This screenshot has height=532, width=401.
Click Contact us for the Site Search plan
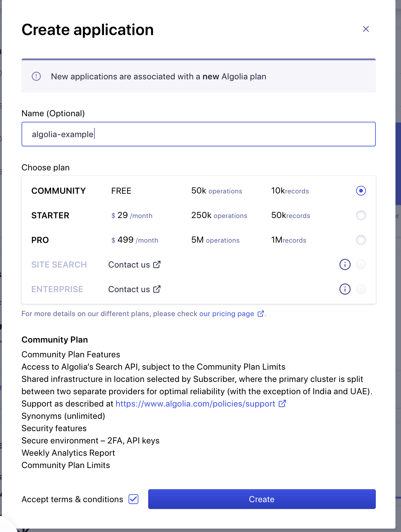pyautogui.click(x=129, y=264)
